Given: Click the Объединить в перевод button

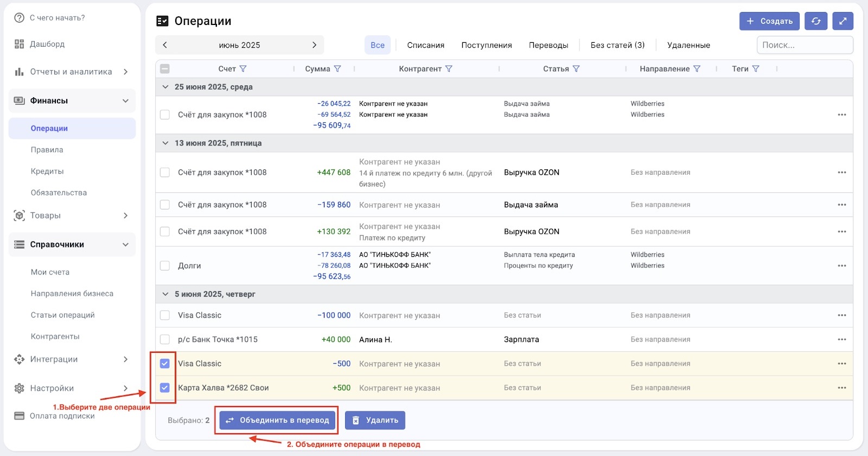Looking at the screenshot, I should pos(277,420).
